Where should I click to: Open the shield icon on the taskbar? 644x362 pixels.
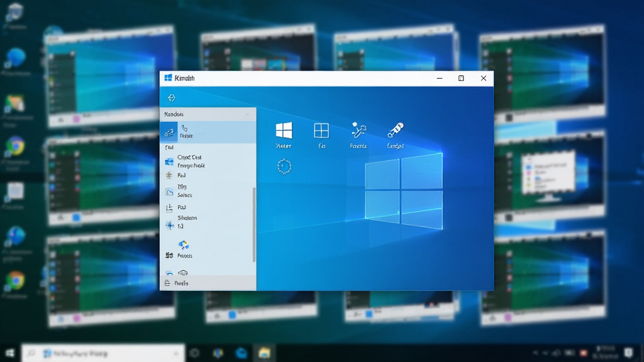(x=218, y=353)
